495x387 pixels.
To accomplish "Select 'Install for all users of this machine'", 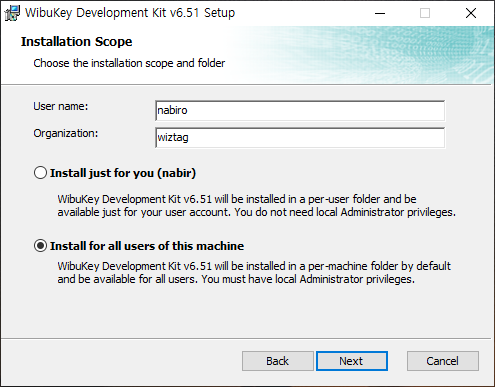I will pos(40,246).
